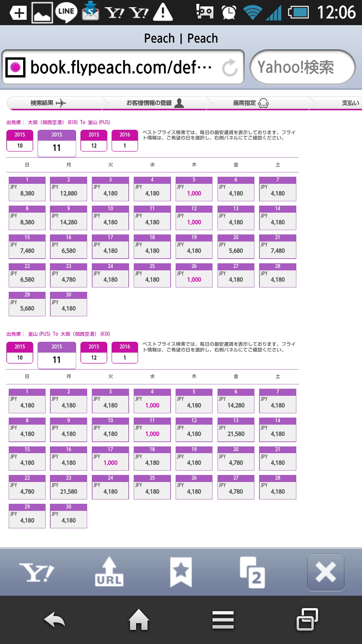Select outbound Nov 9 fare 14,280
Screen dimensions: 362x644
[68, 218]
